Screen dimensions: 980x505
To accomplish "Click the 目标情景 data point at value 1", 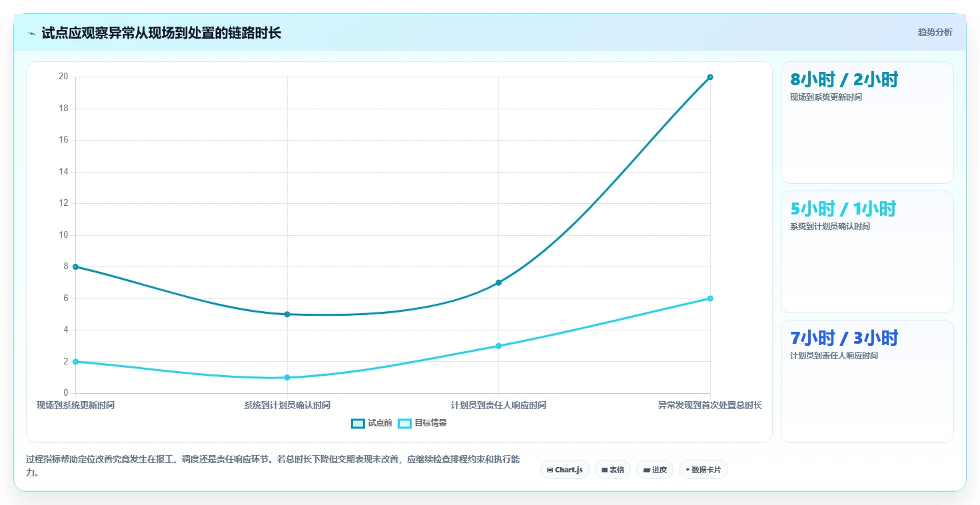I will (287, 378).
